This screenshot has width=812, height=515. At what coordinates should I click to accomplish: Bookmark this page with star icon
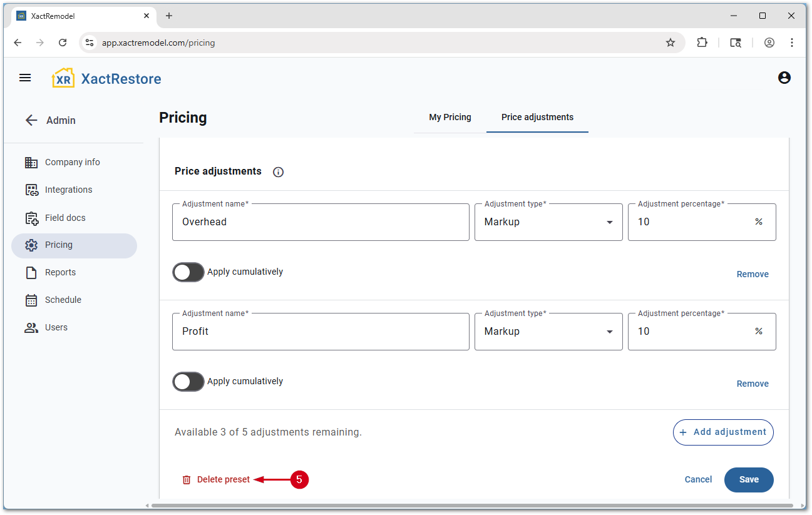click(671, 43)
